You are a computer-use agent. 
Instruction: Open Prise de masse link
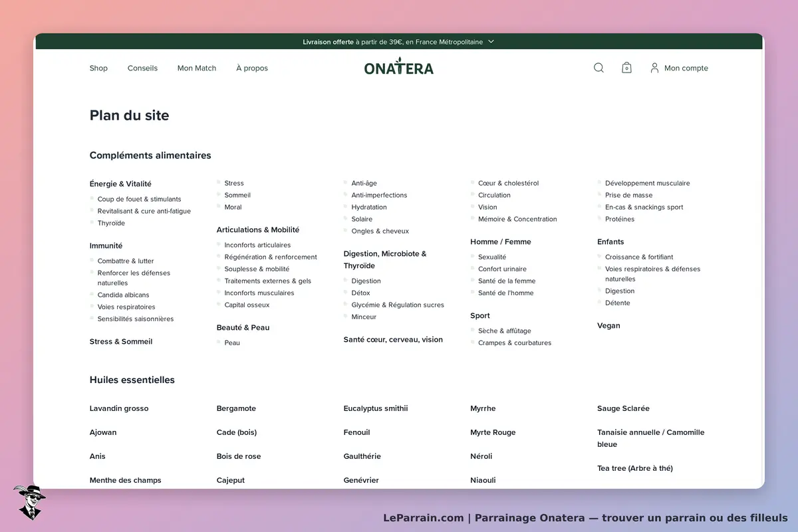pos(629,195)
